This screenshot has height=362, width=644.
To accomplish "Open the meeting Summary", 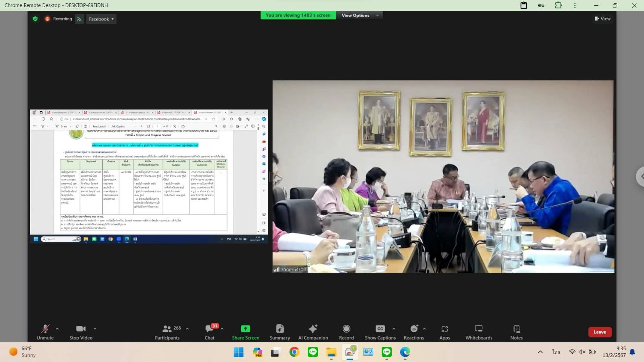I will pyautogui.click(x=280, y=332).
